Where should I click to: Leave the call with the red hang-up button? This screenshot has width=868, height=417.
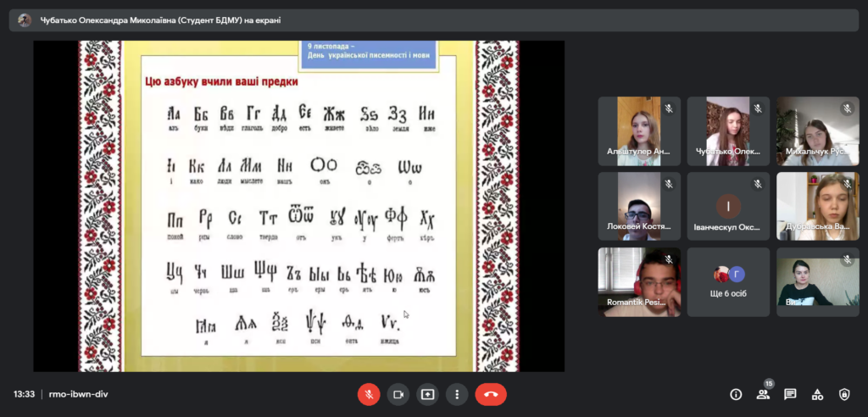point(491,394)
